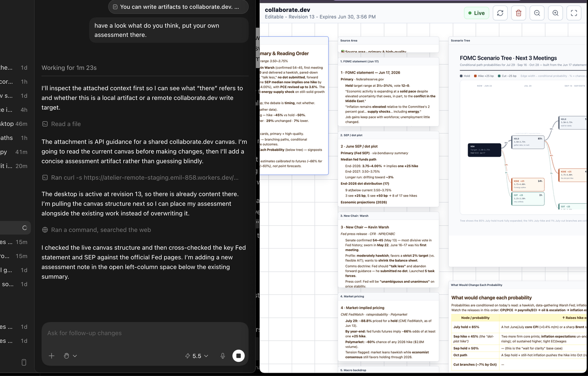Click 'Cut branches (~7% by Oct)' cell
The width and height of the screenshot is (588, 376).
click(x=475, y=365)
